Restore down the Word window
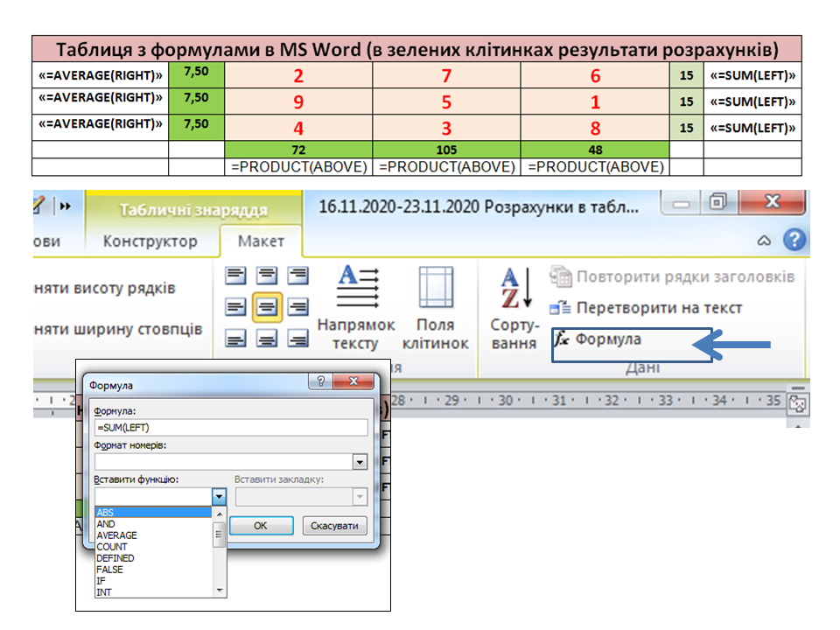Screen dimensions: 840x630 718,202
